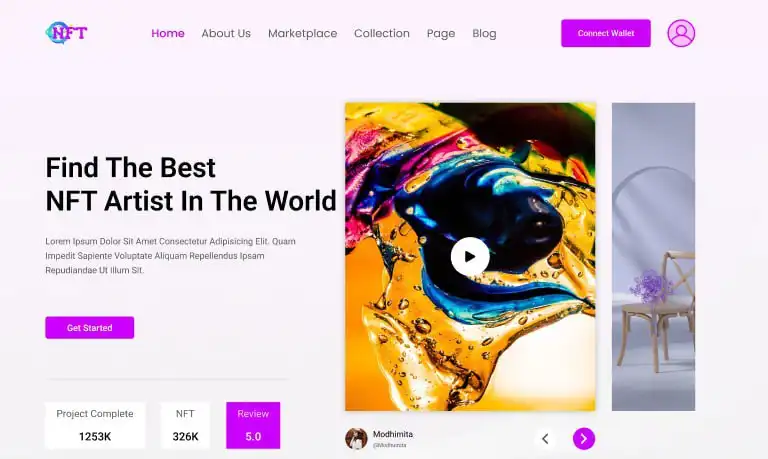Go to previous slide arrow
The width and height of the screenshot is (768, 459).
[x=545, y=438]
